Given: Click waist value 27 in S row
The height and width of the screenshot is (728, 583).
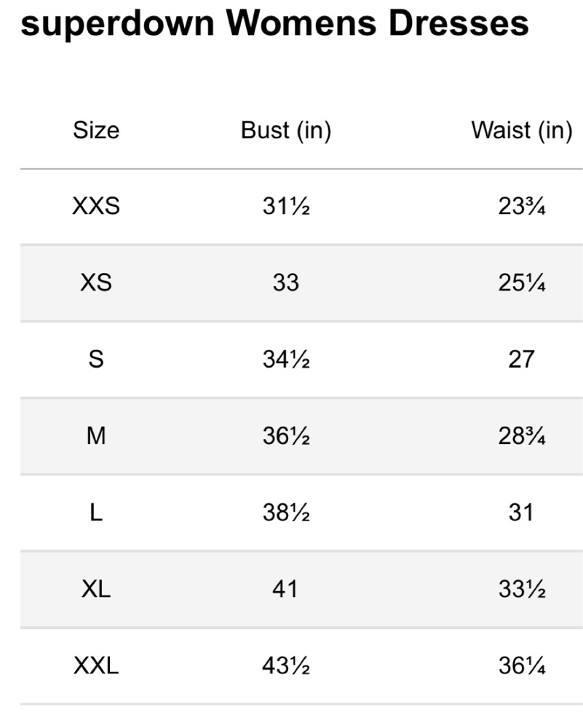Looking at the screenshot, I should pyautogui.click(x=522, y=360).
